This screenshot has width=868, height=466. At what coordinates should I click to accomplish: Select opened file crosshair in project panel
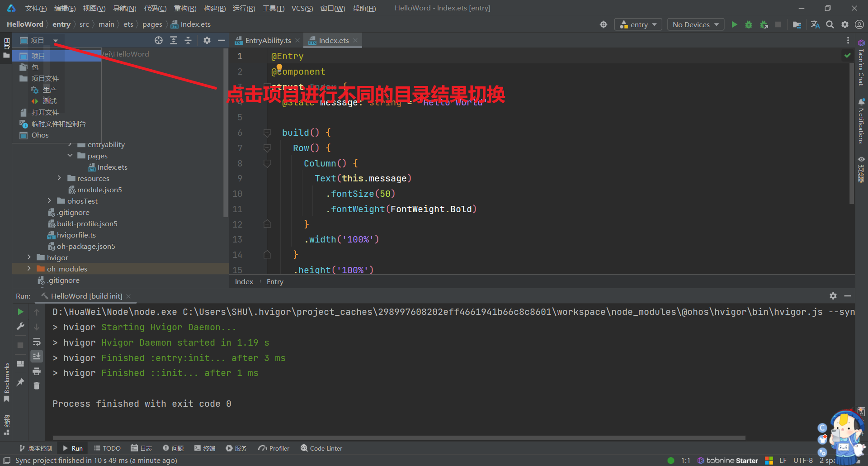coord(159,40)
